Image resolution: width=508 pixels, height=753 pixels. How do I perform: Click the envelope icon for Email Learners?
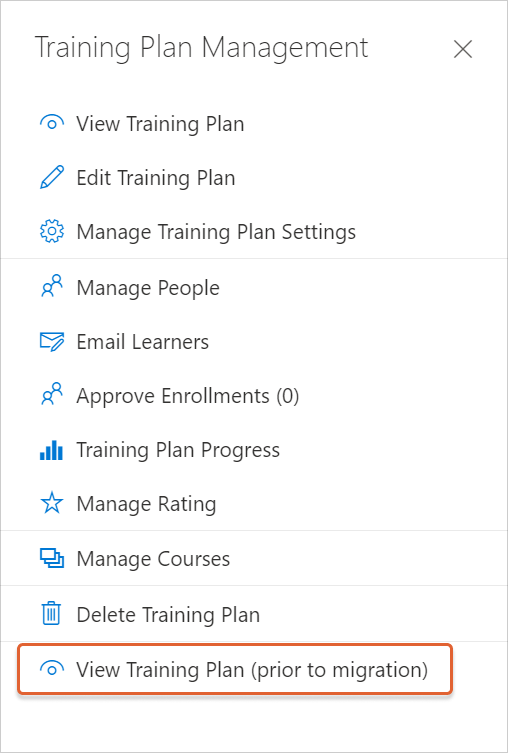pyautogui.click(x=51, y=342)
